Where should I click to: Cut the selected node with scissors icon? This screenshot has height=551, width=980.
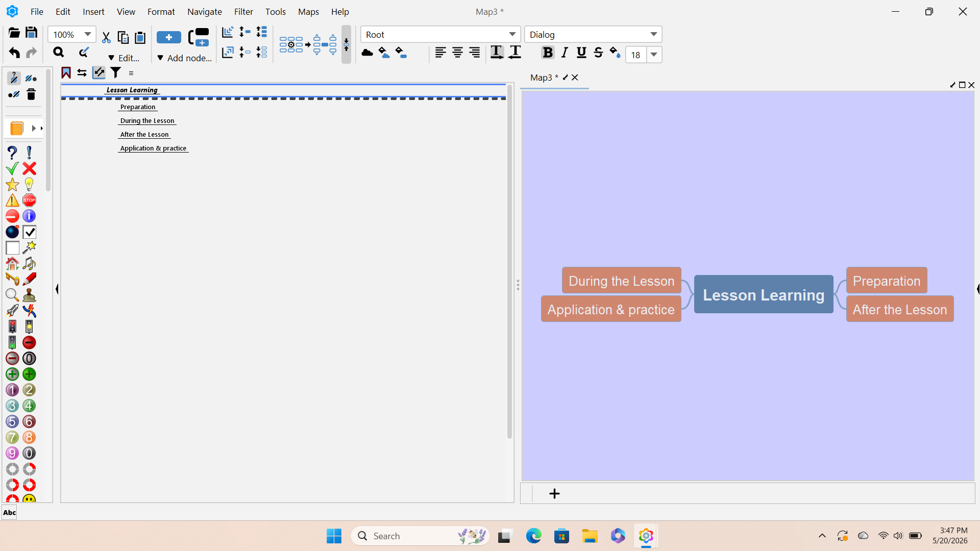tap(106, 37)
